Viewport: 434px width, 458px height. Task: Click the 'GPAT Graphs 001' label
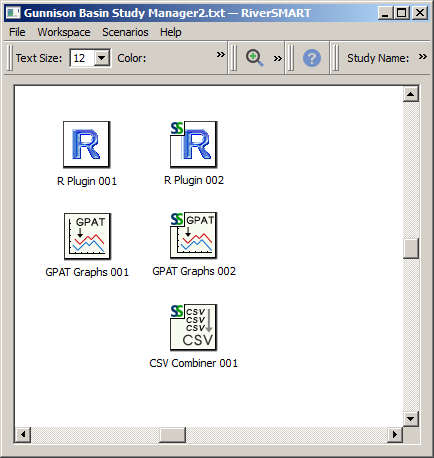87,272
